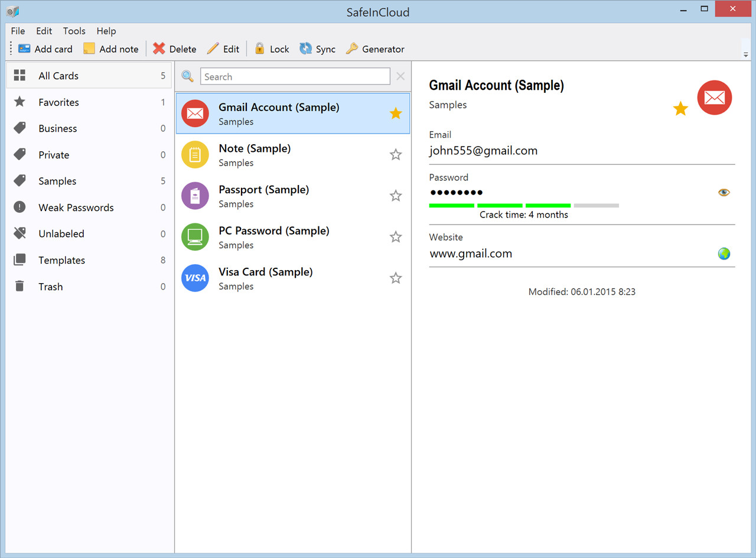Toggle favorite star in detail pane
The width and height of the screenshot is (756, 558).
(680, 109)
